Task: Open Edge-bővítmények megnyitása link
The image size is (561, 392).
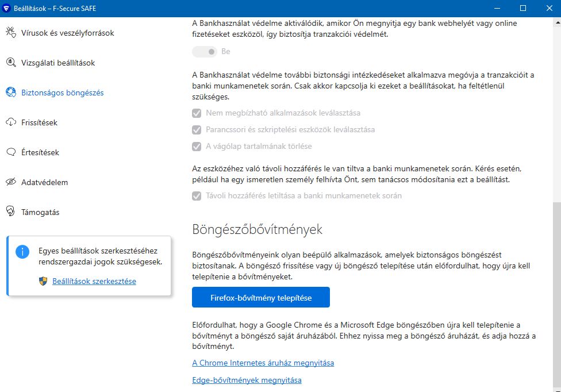Action: point(247,380)
